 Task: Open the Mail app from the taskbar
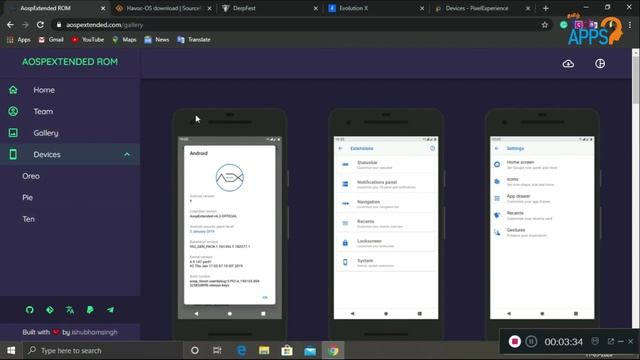coord(310,350)
